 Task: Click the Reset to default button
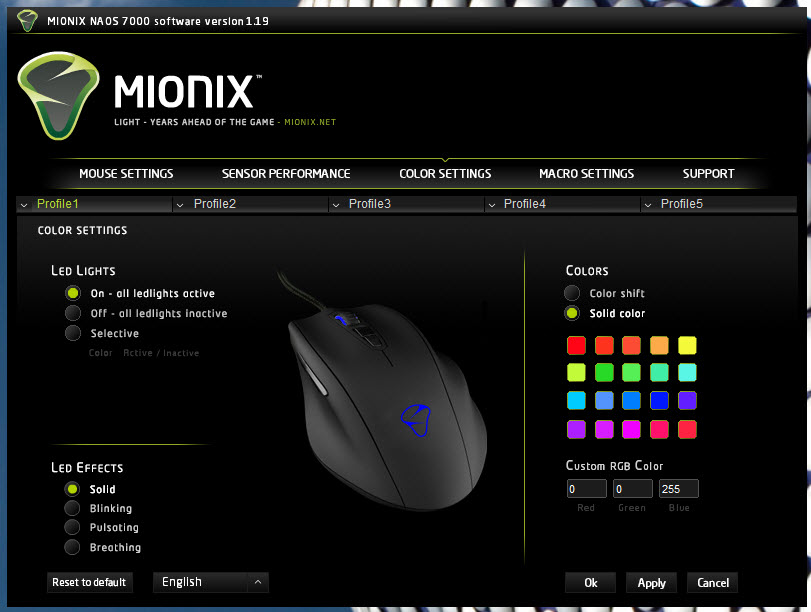click(89, 582)
